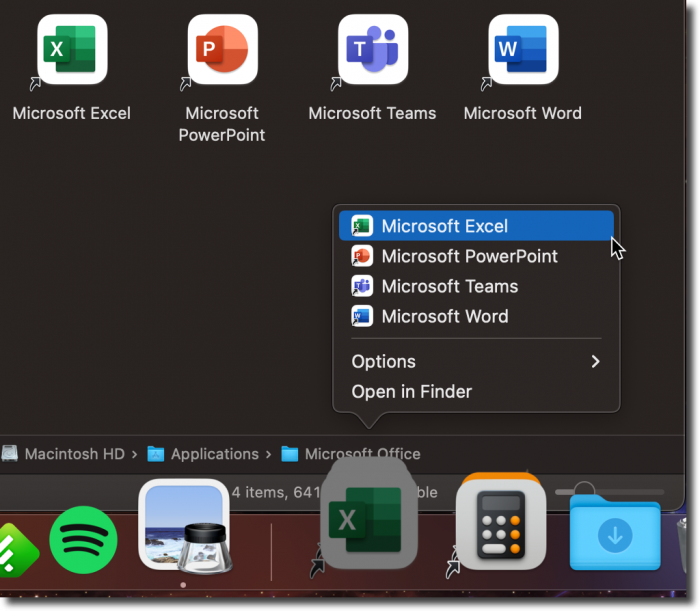Screen dimensions: 700x611
Task: Click the small PowerPoint icon in popup menu
Action: pyautogui.click(x=362, y=256)
